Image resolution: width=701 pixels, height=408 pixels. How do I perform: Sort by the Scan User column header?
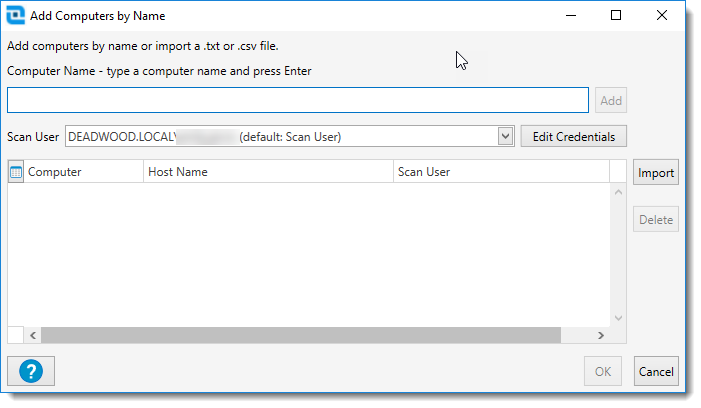(500, 172)
